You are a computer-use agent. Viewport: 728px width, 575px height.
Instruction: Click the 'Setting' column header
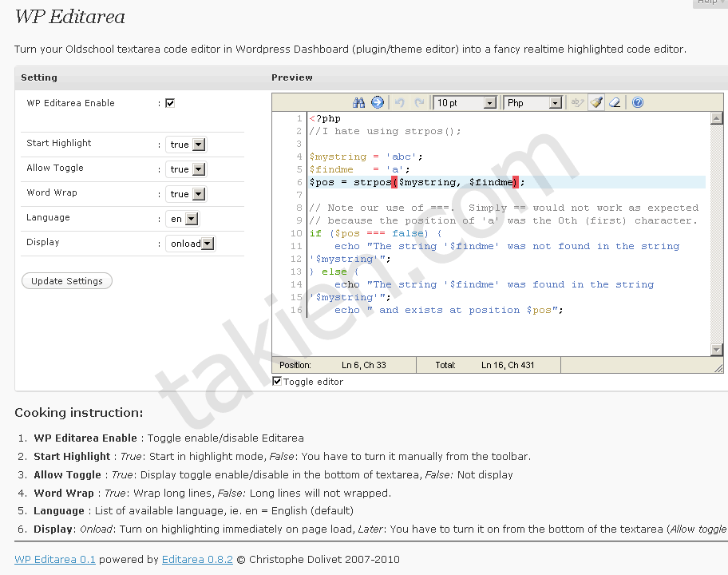pos(39,77)
